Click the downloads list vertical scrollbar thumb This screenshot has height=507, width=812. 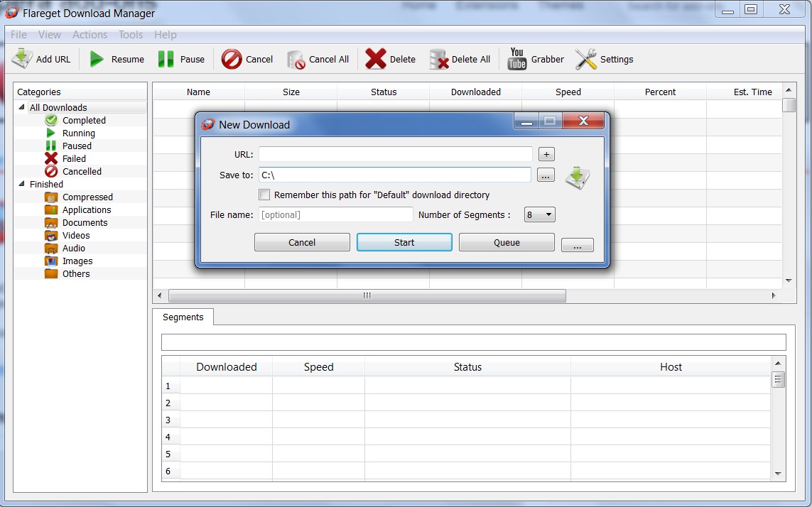coord(789,104)
